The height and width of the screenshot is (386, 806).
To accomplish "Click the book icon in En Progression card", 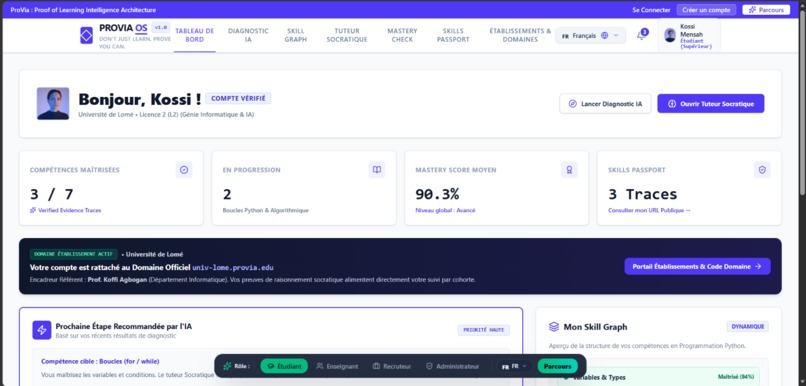I will tap(377, 170).
